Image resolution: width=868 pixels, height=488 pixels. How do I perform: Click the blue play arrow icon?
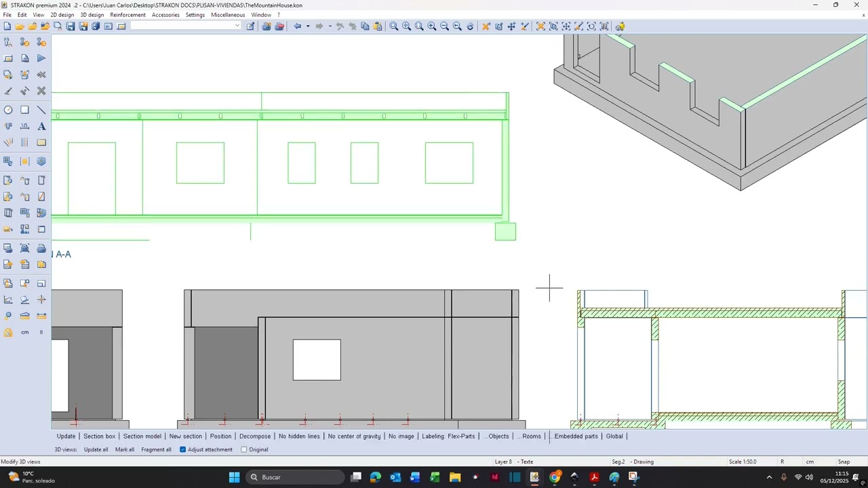click(x=41, y=58)
